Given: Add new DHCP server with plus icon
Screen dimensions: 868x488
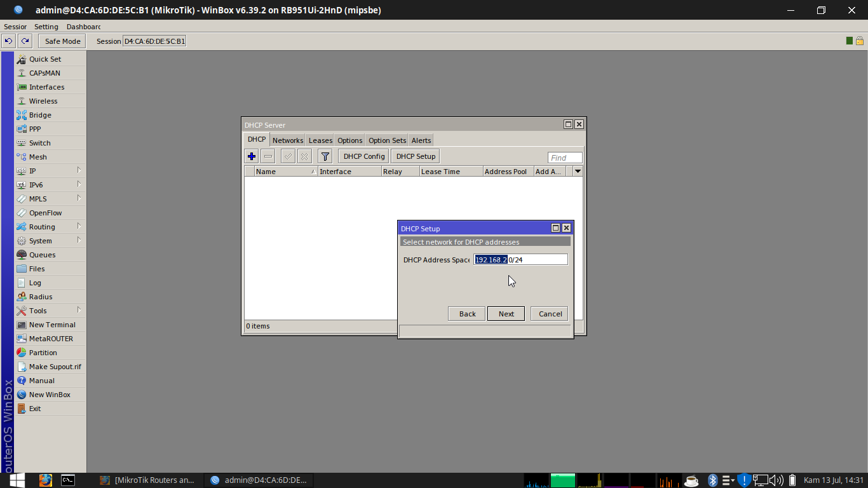Looking at the screenshot, I should (252, 156).
